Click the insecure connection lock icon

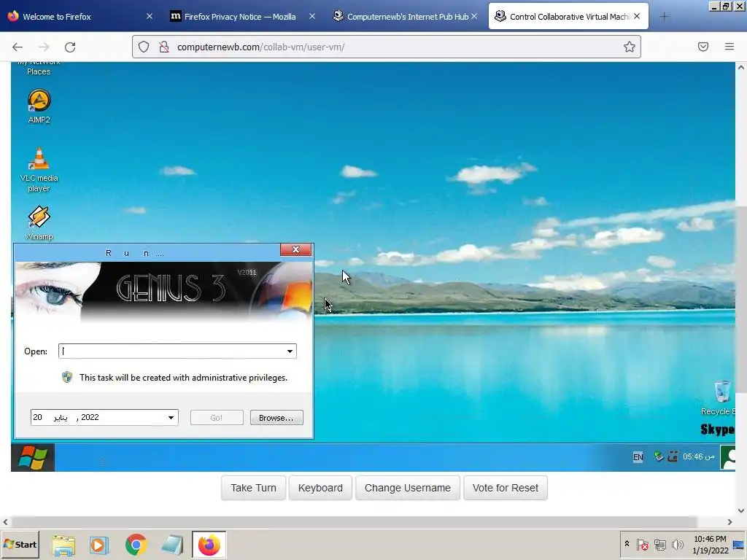click(164, 47)
